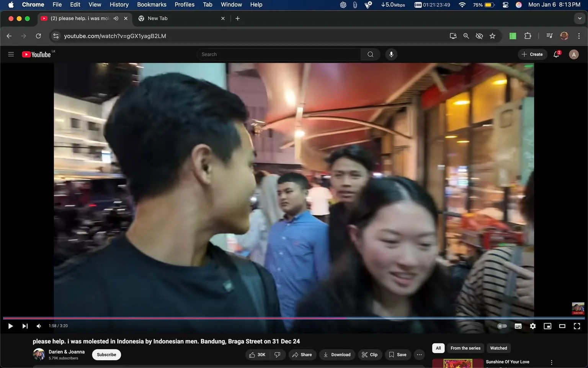Screen dimensions: 588x368
Task: Toggle Autoplay switch in the player
Action: (502, 326)
